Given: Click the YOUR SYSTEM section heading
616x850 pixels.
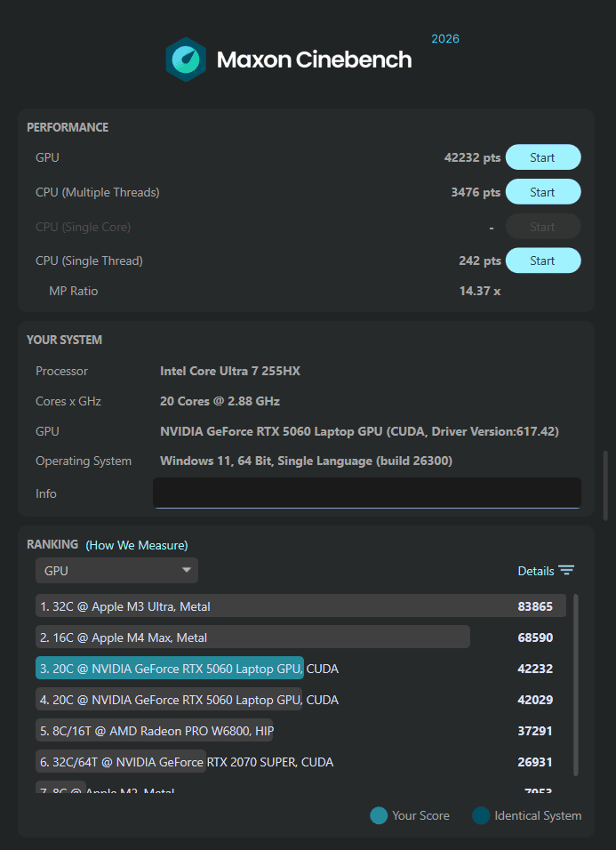Looking at the screenshot, I should [65, 340].
